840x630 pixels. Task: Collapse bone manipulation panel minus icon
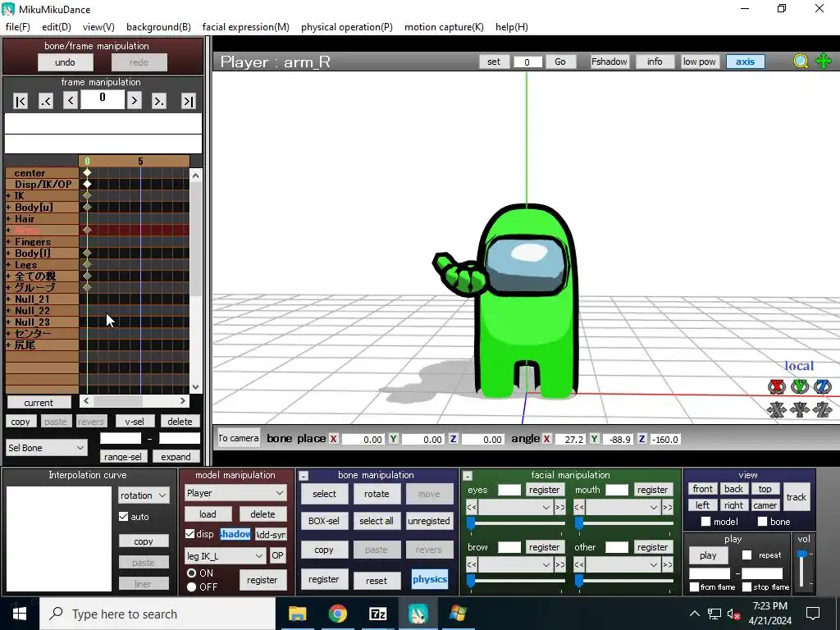point(304,476)
